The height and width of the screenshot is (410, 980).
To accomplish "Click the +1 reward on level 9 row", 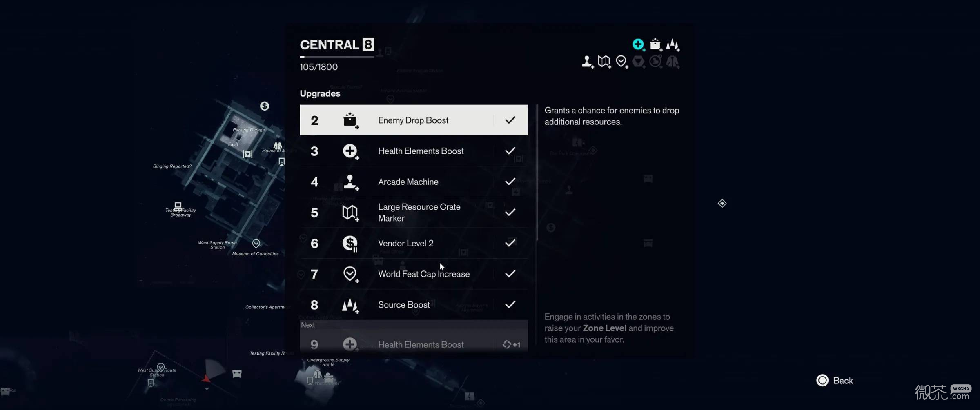I will (x=511, y=344).
